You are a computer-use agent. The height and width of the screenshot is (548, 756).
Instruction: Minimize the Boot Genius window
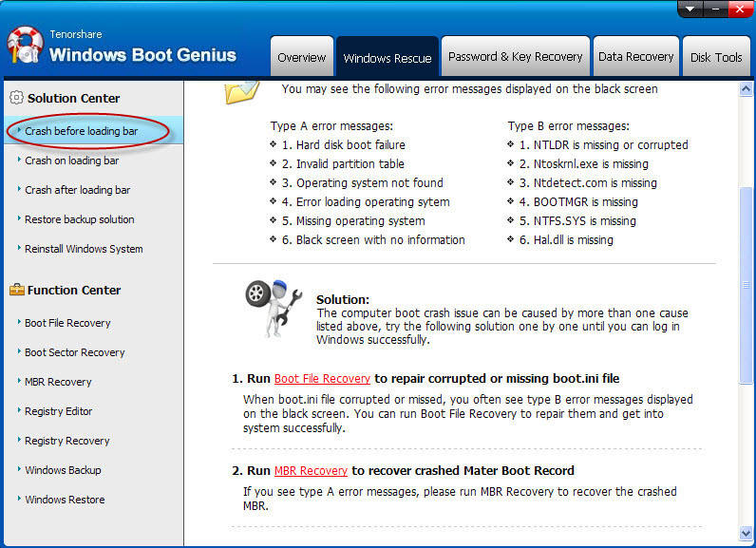click(715, 9)
